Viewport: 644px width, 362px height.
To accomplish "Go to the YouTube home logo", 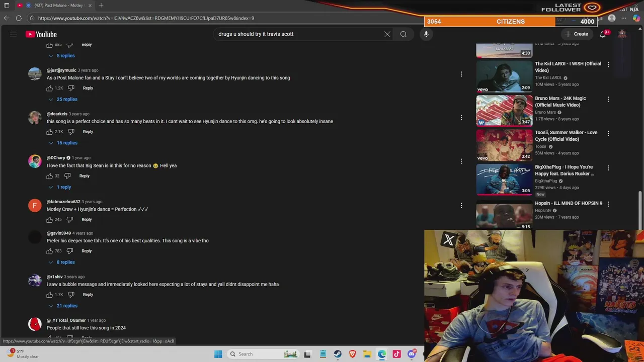I will click(x=41, y=34).
